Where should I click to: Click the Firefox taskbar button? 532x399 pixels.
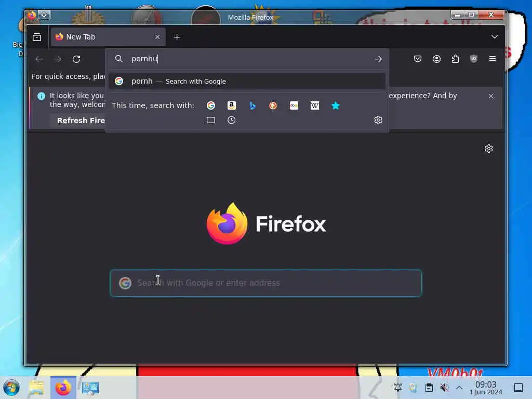tap(63, 388)
